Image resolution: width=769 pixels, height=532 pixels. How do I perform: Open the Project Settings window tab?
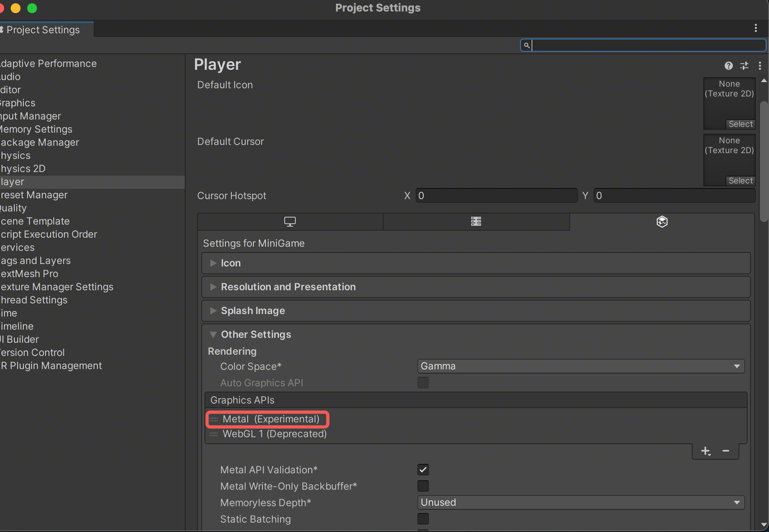coord(43,29)
